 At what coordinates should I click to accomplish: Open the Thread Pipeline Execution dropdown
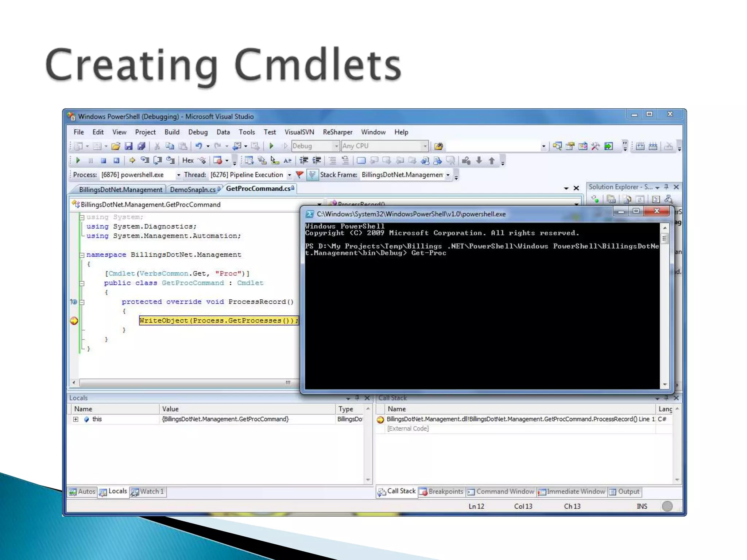point(289,175)
